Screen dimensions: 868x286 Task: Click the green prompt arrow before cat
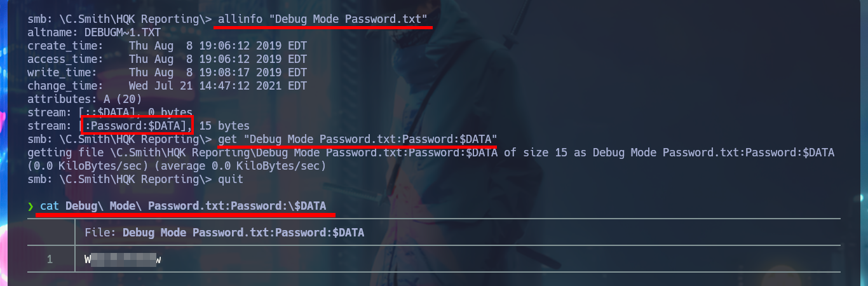pos(31,207)
